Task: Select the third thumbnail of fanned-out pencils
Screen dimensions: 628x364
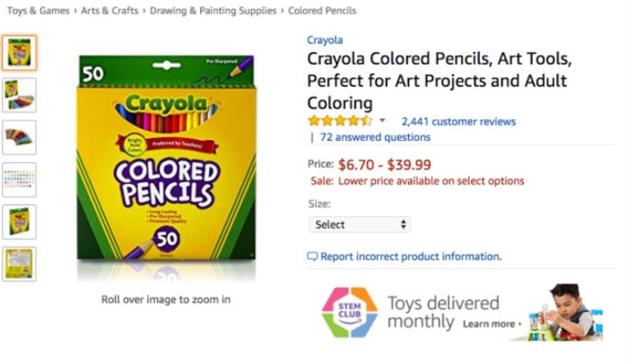Action: (19, 137)
